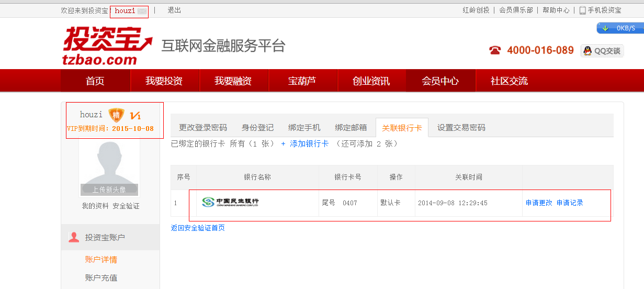Open the 帮助中心 top link
Screen dimensions: 644x289
point(556,10)
